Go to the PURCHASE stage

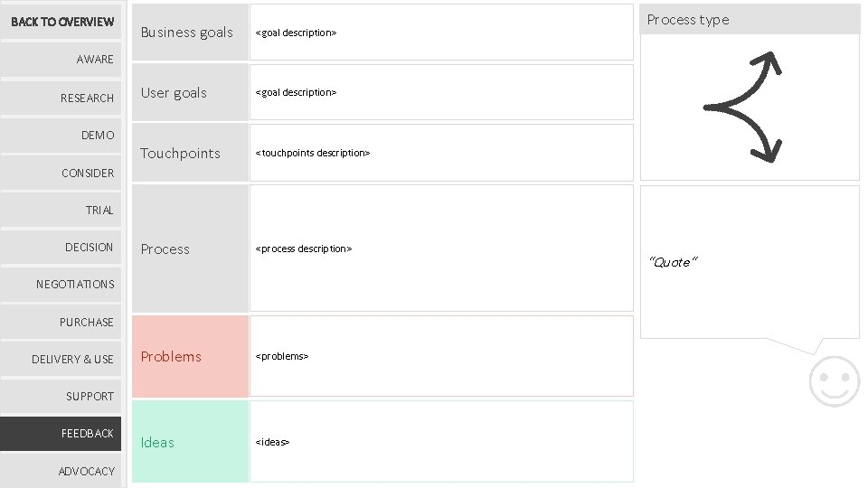pyautogui.click(x=61, y=322)
